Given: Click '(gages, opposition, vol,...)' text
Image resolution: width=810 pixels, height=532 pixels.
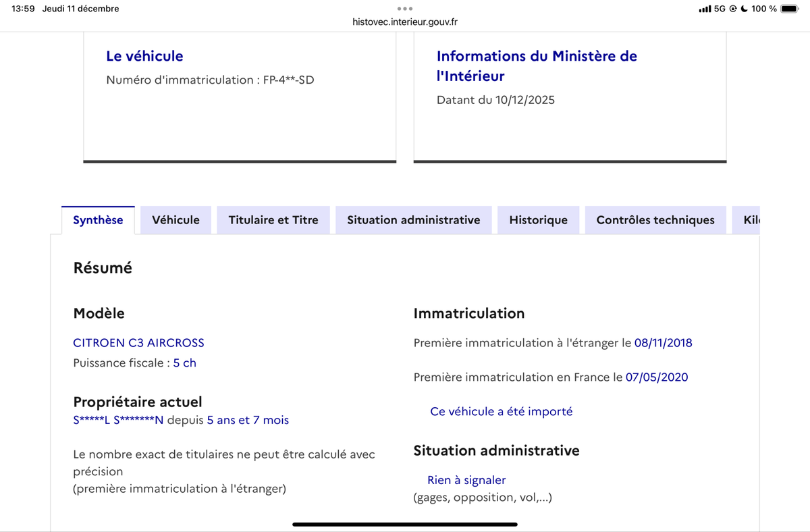Looking at the screenshot, I should click(483, 498).
